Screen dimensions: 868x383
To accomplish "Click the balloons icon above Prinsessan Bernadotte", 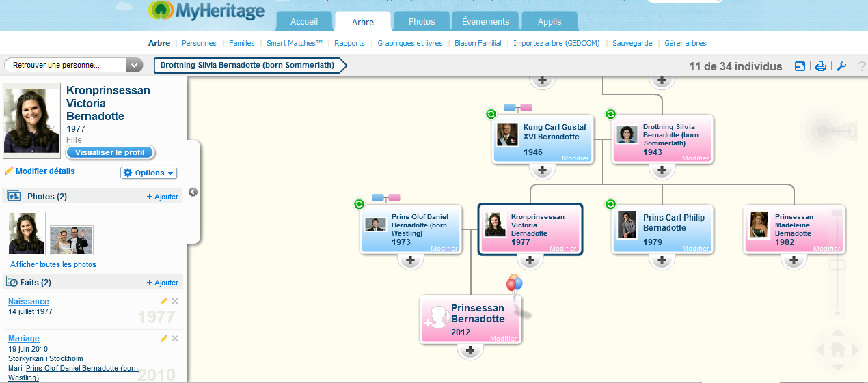I will click(x=514, y=284).
